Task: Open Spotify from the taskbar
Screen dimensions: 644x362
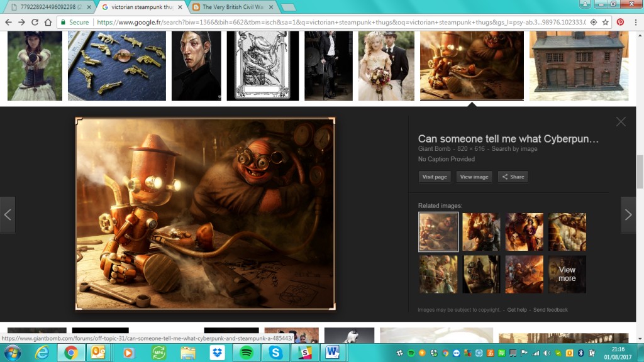Action: (x=247, y=353)
